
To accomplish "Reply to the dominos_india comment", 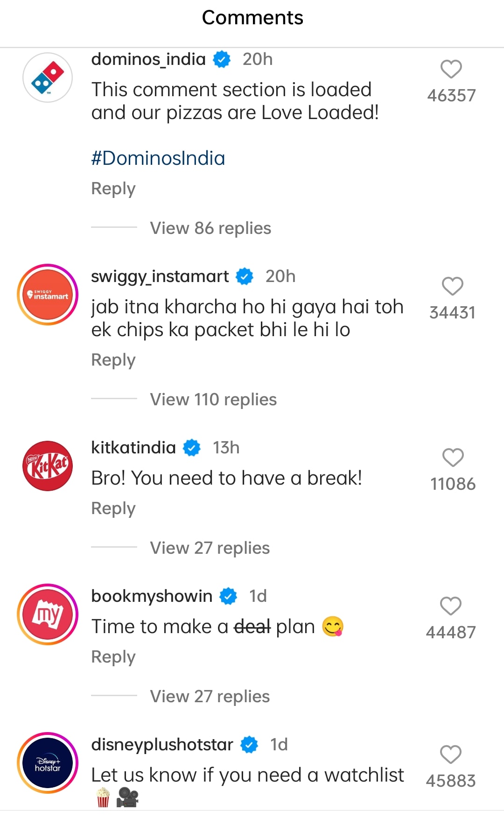I will tap(113, 189).
